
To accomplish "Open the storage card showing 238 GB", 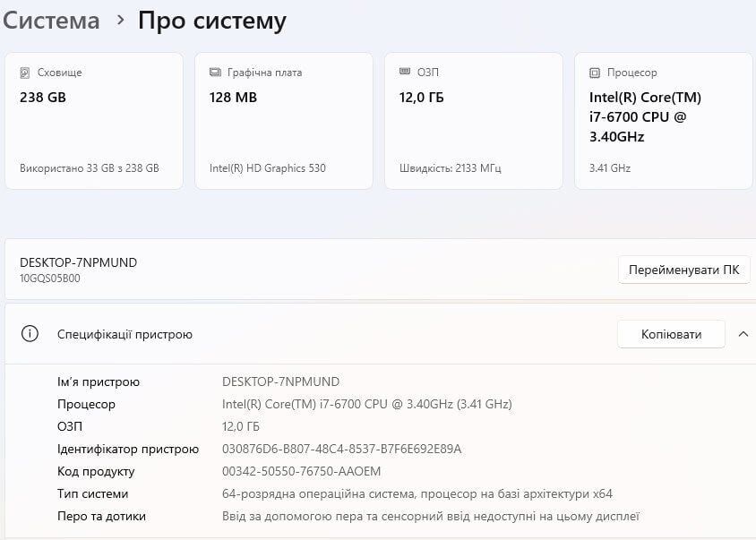I will pyautogui.click(x=93, y=121).
